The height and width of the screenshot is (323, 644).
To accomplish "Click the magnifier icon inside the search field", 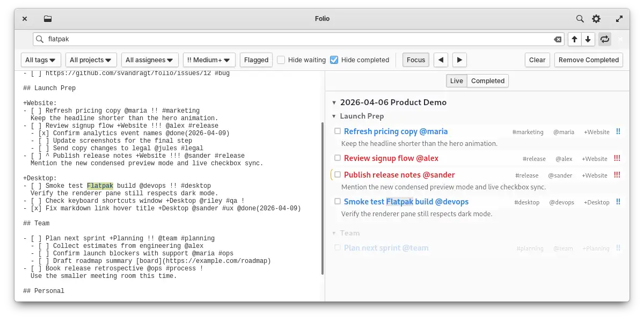I will [x=39, y=39].
